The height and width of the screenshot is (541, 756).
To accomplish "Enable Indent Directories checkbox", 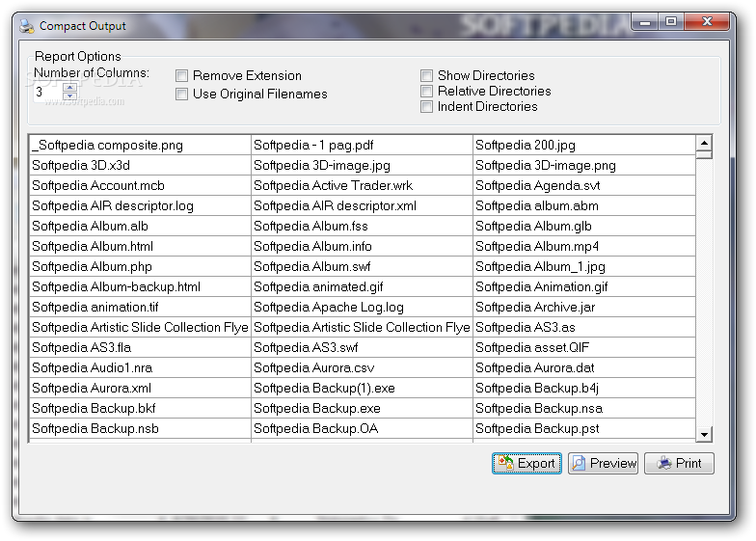I will [426, 106].
